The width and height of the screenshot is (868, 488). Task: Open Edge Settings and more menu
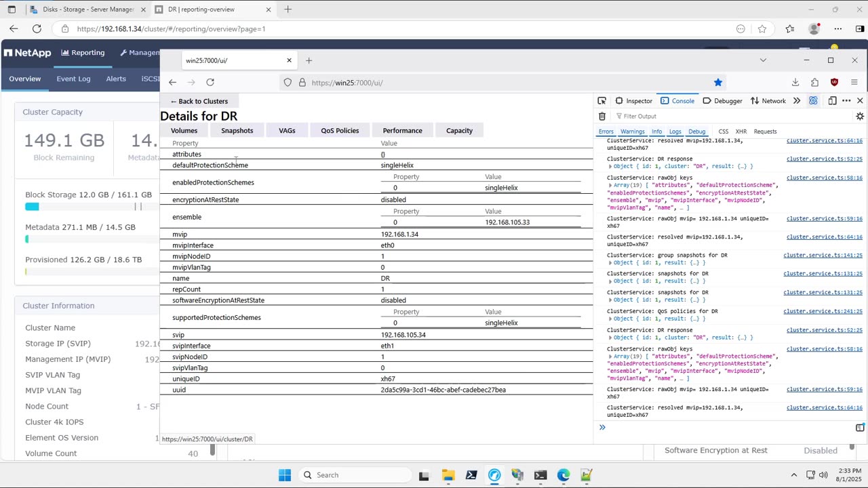click(x=838, y=28)
